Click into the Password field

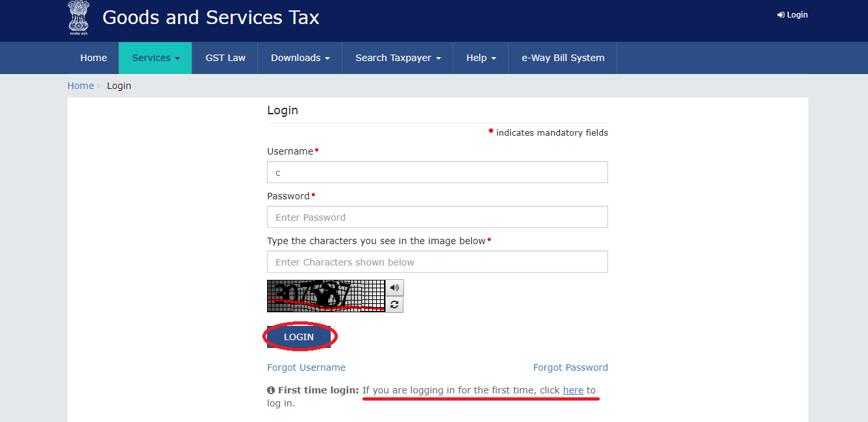pos(437,217)
